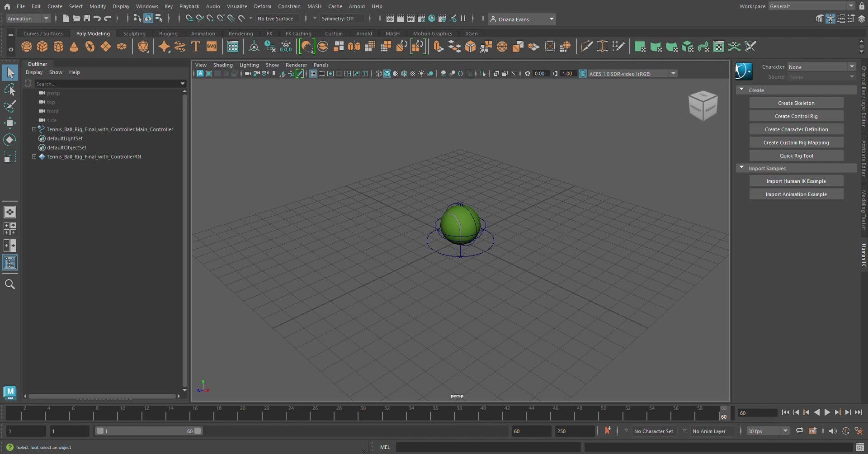Select the Type tool on the shelf
This screenshot has width=868, height=454.
click(x=196, y=46)
